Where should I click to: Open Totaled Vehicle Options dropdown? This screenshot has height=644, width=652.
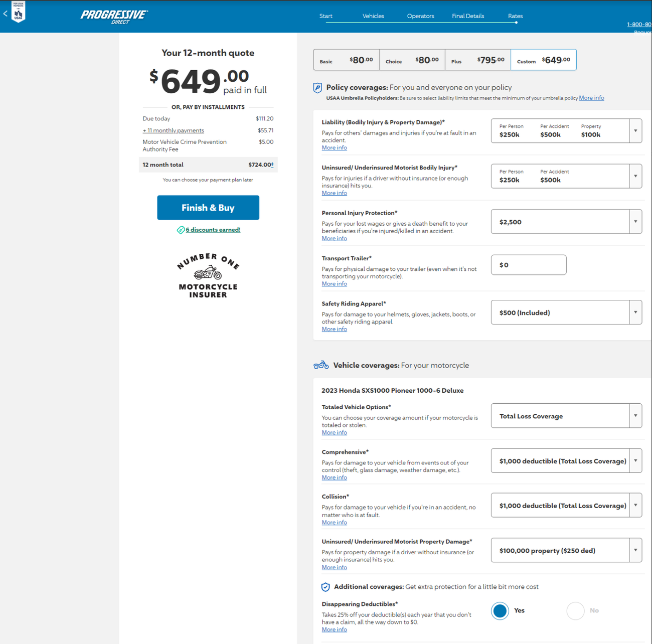(x=566, y=416)
